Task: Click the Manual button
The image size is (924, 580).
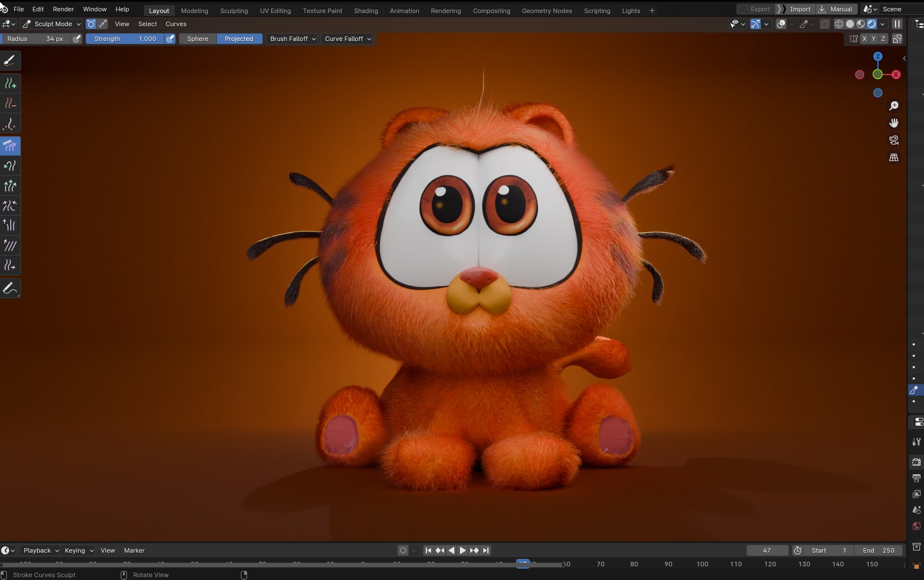Action: (x=836, y=9)
